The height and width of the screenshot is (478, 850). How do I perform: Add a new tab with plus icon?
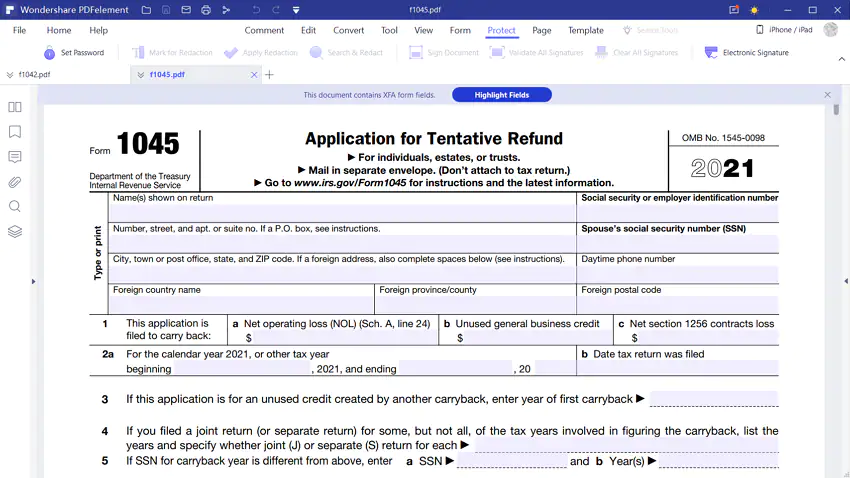click(269, 75)
